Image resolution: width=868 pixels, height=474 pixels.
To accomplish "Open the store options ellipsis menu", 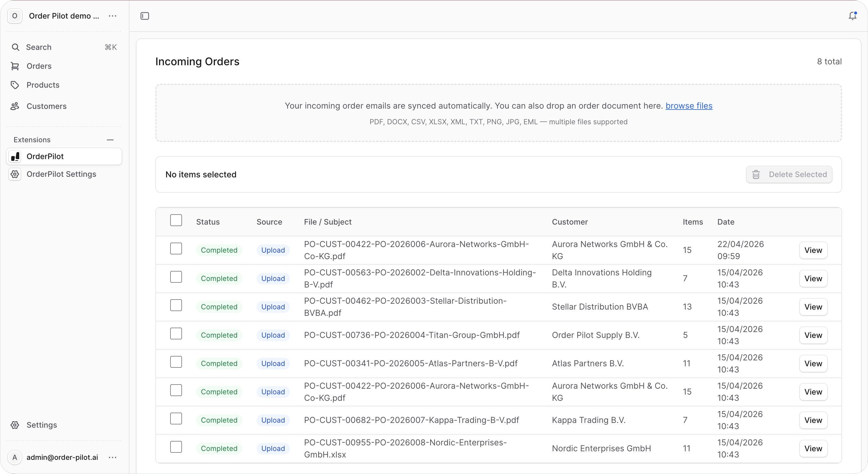I will pyautogui.click(x=113, y=16).
